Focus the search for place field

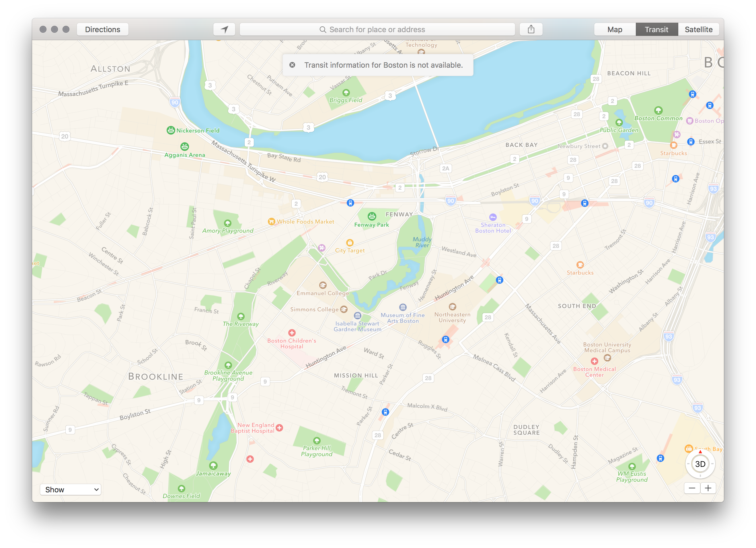point(377,29)
